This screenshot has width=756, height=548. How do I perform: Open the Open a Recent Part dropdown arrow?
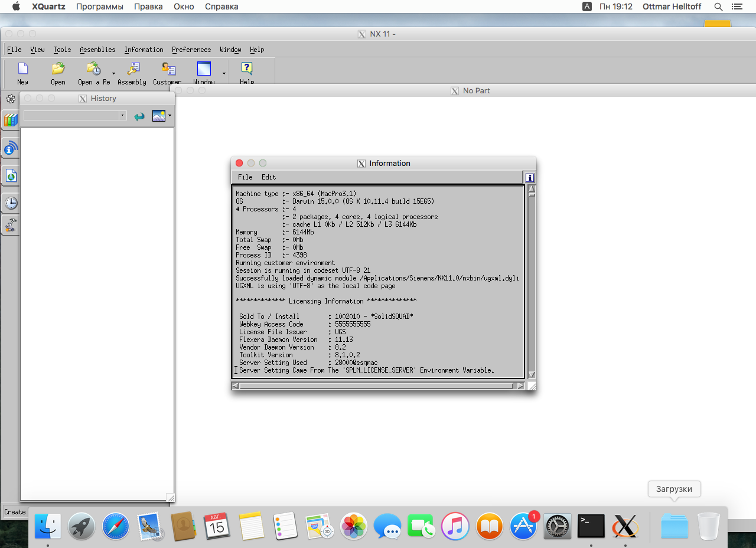113,73
